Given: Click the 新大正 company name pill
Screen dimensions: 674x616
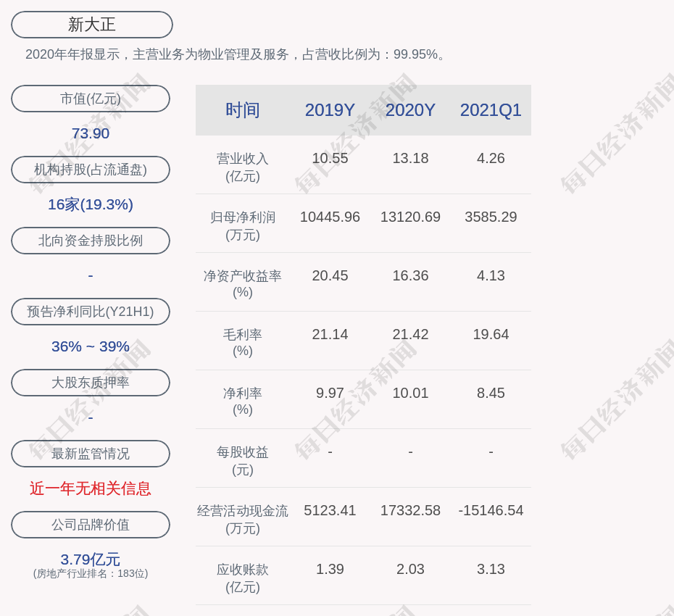Looking at the screenshot, I should click(92, 25).
